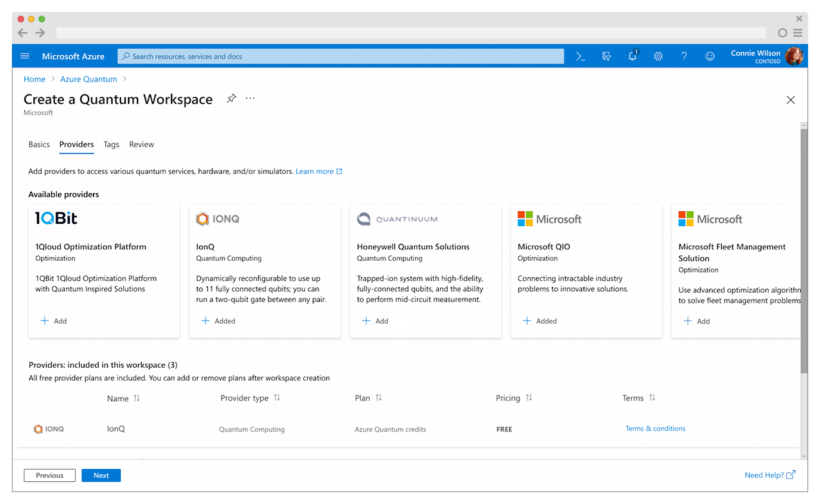Open the feedback smiley icon
The width and height of the screenshot is (820, 504).
point(710,56)
